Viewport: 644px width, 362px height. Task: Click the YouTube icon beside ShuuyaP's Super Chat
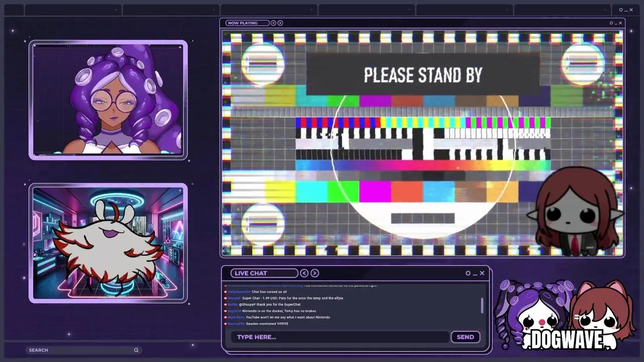pyautogui.click(x=226, y=298)
